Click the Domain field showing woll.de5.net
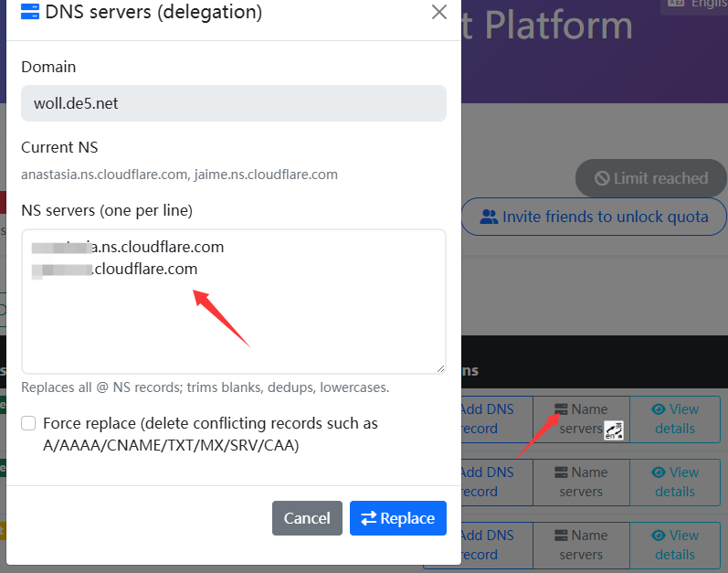This screenshot has width=728, height=573. coord(233,103)
